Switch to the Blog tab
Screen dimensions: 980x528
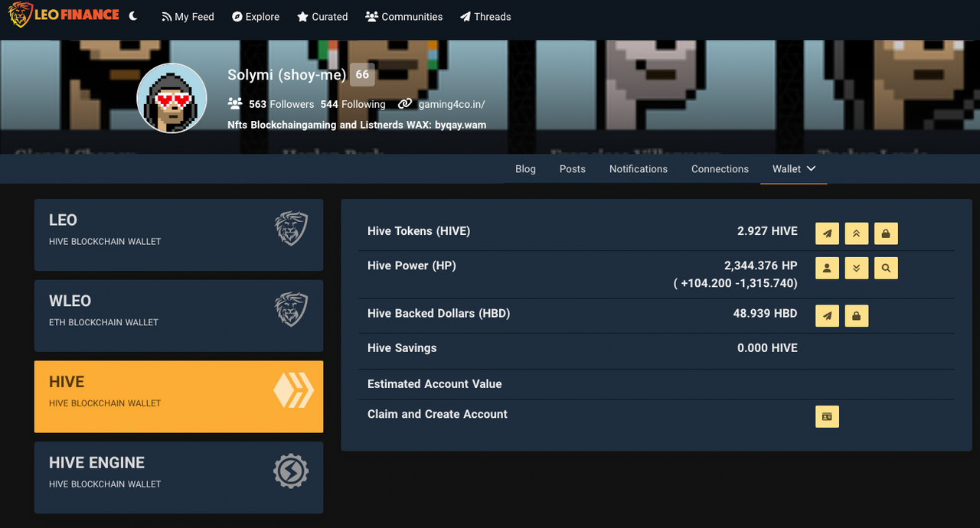click(525, 169)
